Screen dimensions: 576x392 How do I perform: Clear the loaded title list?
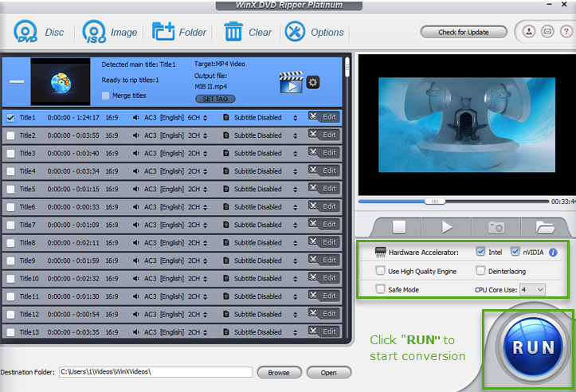click(x=248, y=32)
